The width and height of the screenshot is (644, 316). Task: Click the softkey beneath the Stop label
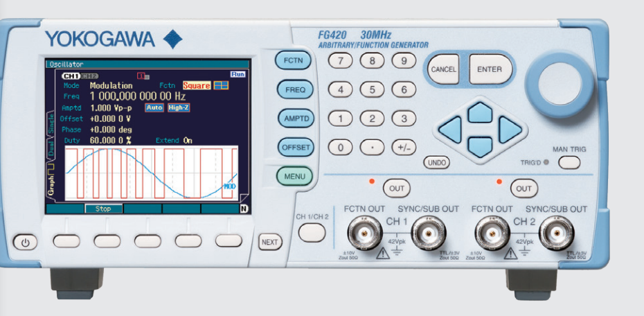click(x=107, y=240)
